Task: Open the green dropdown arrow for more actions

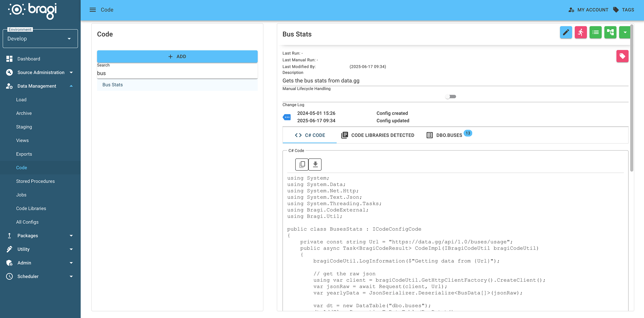Action: point(625,32)
